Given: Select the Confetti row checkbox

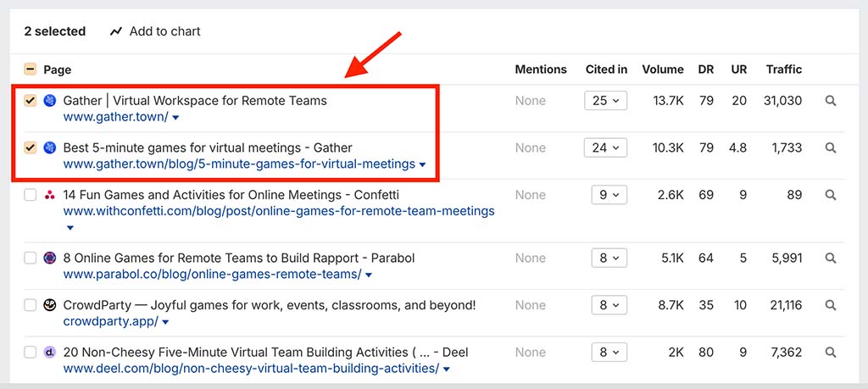Looking at the screenshot, I should coord(30,195).
